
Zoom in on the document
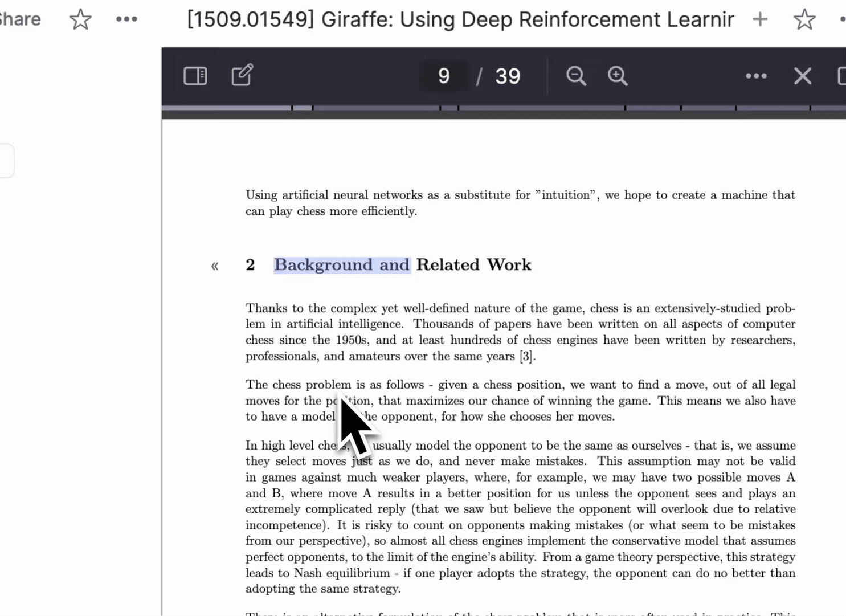(618, 75)
